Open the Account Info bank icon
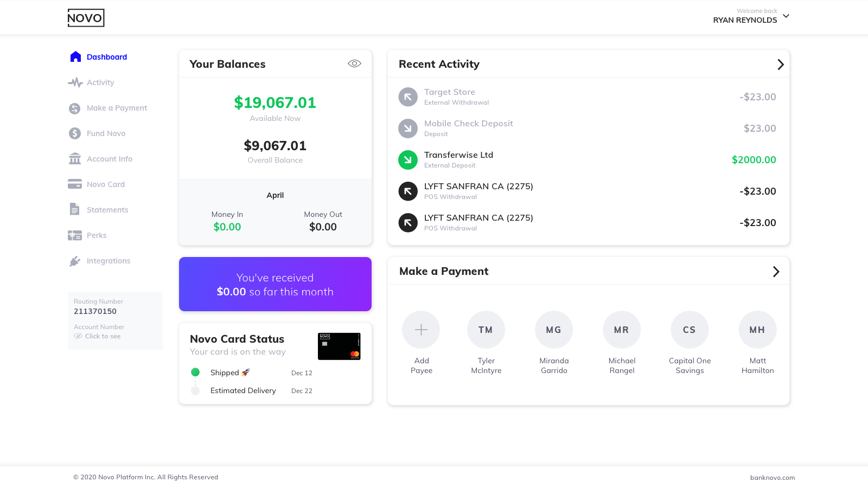The width and height of the screenshot is (868, 488). (75, 159)
